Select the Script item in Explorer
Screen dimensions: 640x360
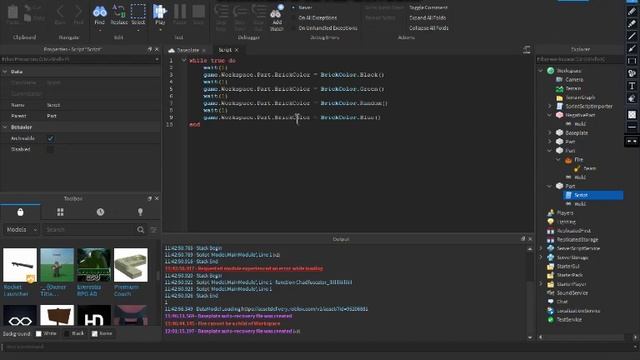(593, 195)
